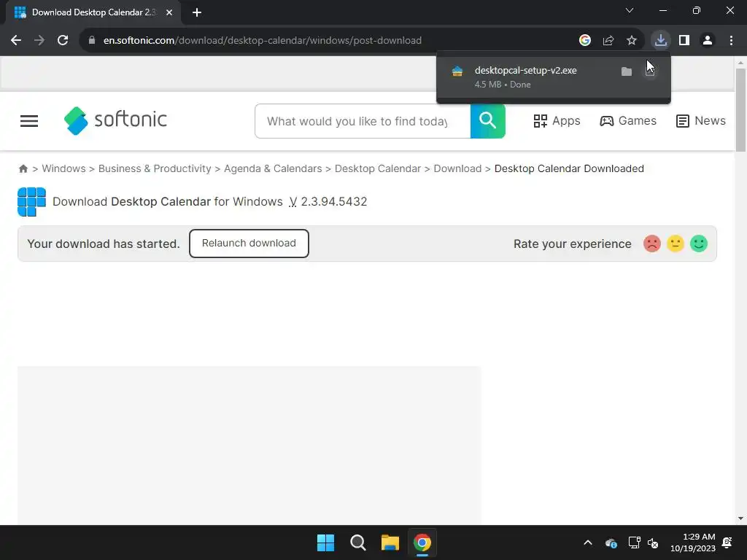The image size is (747, 560).
Task: Open the Apps section
Action: tap(557, 121)
